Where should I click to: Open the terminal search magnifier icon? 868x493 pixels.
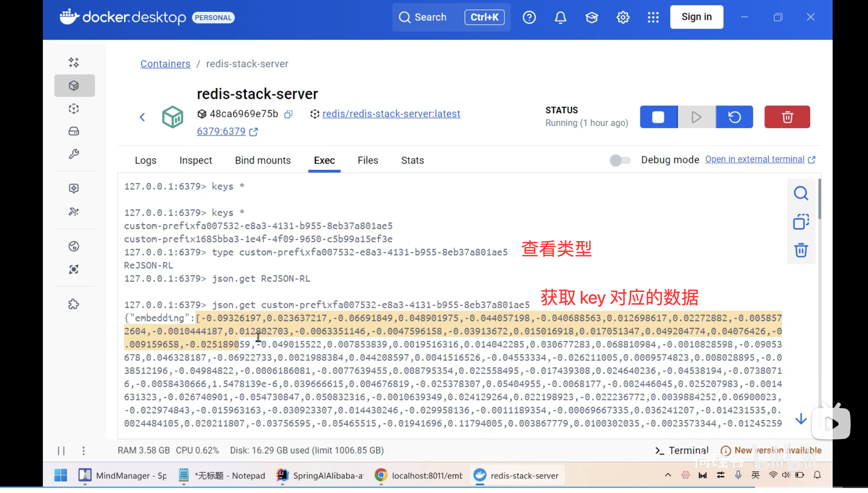point(800,193)
